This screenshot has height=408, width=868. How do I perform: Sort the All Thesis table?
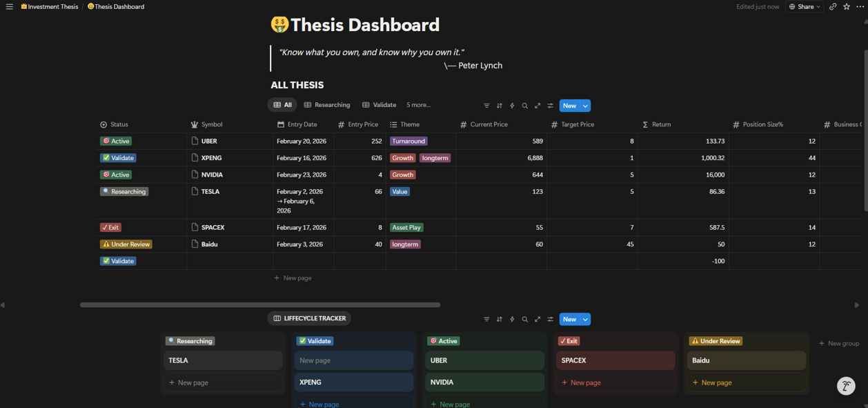point(500,106)
